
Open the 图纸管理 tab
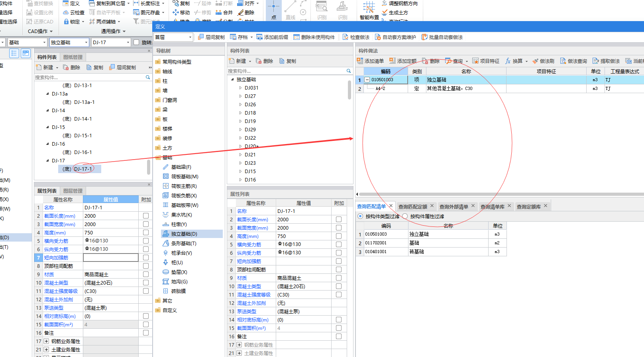tap(73, 57)
